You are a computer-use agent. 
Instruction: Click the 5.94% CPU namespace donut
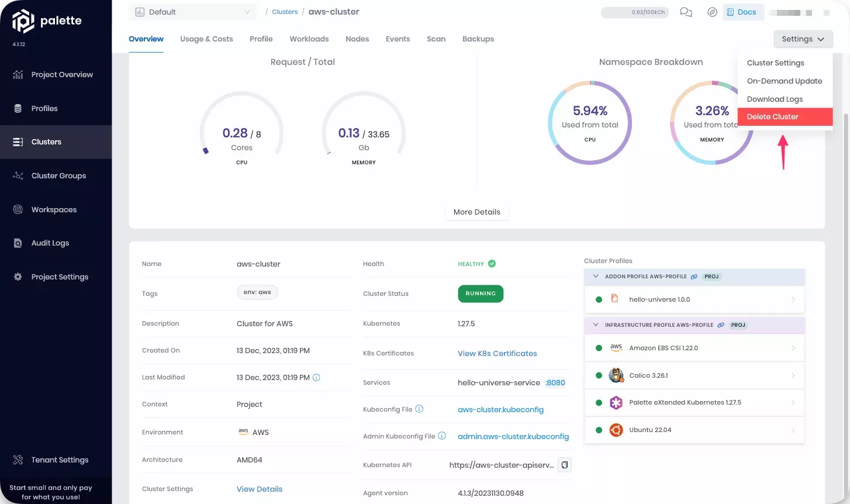click(590, 123)
